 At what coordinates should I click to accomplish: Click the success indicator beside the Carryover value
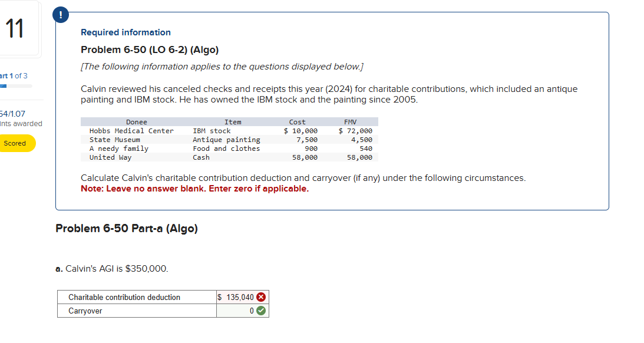[262, 311]
